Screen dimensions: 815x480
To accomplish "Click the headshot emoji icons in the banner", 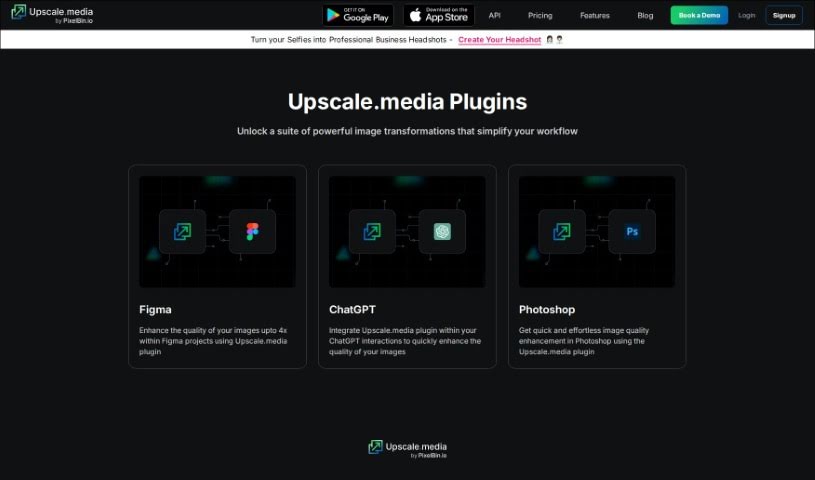I will coord(555,40).
